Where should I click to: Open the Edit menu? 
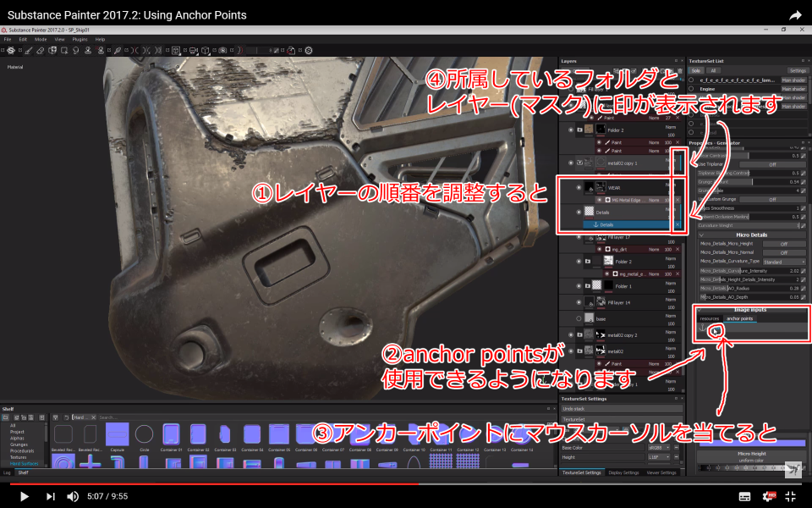tap(24, 40)
